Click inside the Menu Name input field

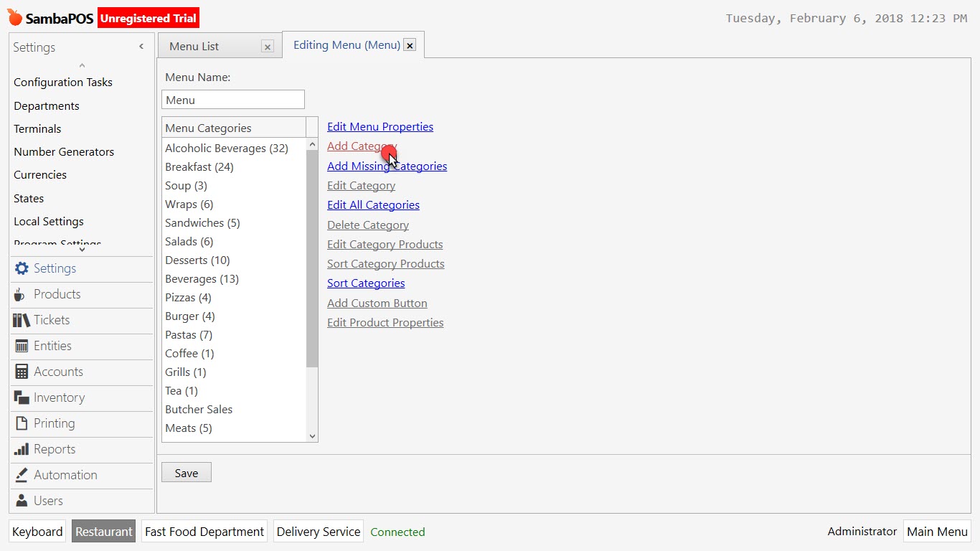[232, 99]
